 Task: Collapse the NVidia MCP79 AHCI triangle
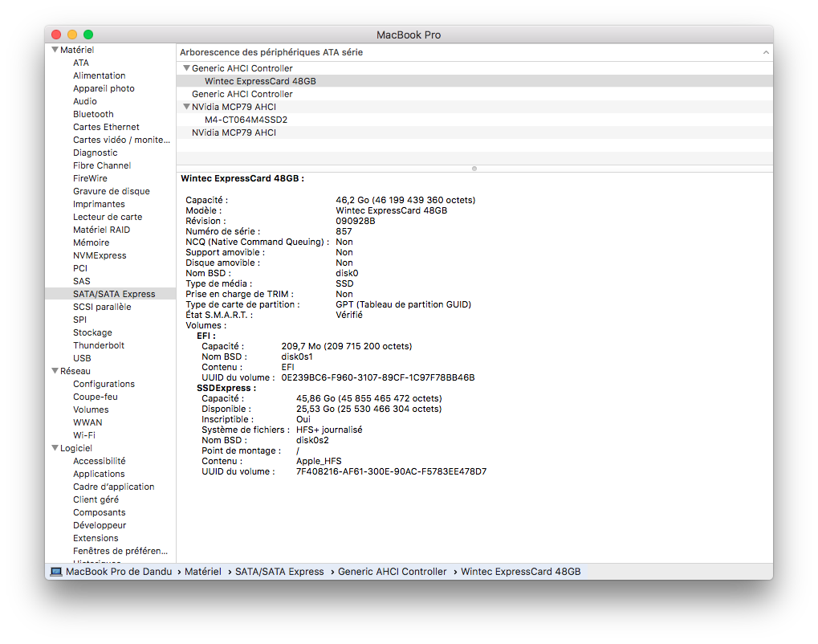click(x=186, y=107)
